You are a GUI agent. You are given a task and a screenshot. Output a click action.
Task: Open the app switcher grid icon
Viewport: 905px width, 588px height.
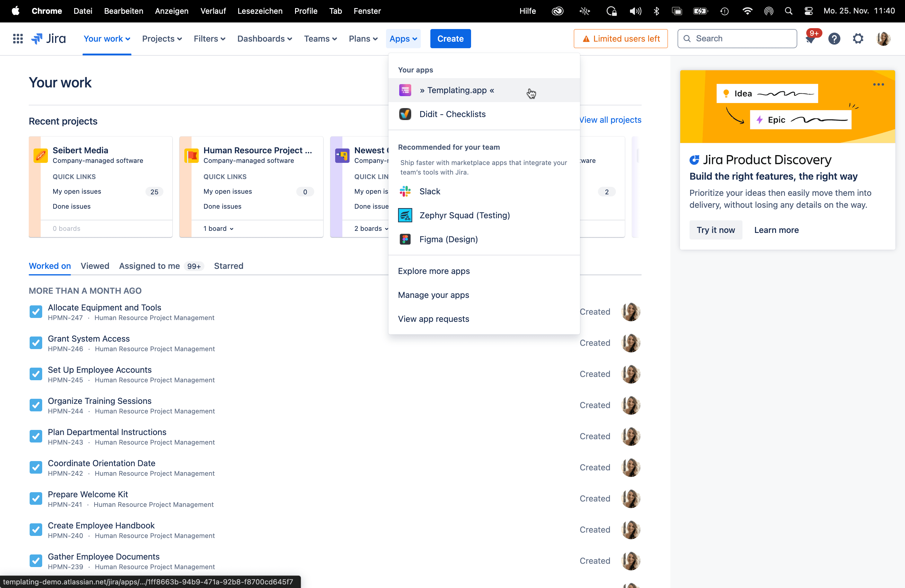18,38
